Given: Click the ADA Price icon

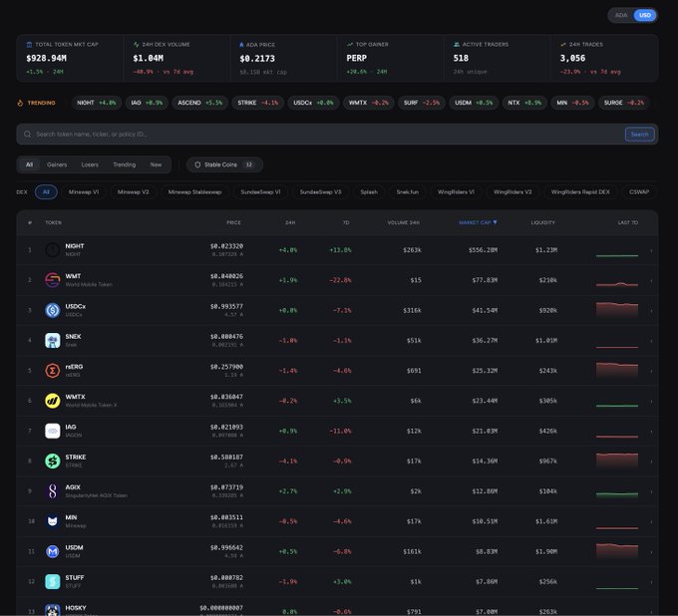Looking at the screenshot, I should 241,45.
